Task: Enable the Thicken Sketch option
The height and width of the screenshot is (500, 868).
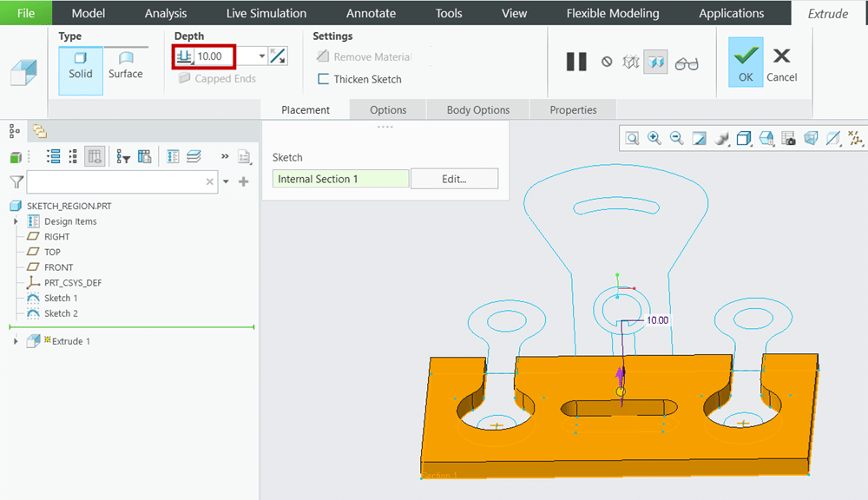Action: pyautogui.click(x=359, y=79)
